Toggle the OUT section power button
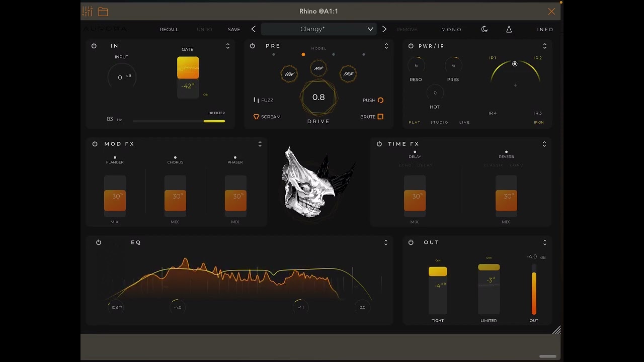The image size is (644, 362). (411, 242)
